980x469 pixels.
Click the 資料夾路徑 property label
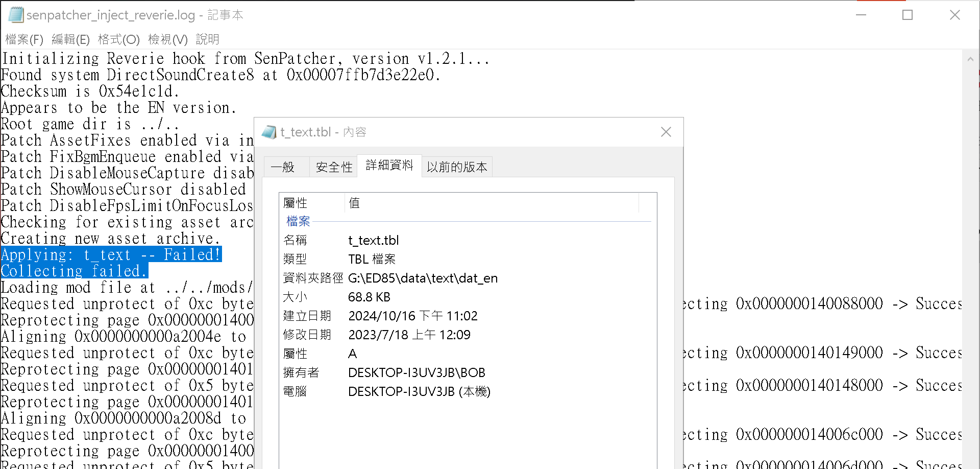click(x=313, y=278)
